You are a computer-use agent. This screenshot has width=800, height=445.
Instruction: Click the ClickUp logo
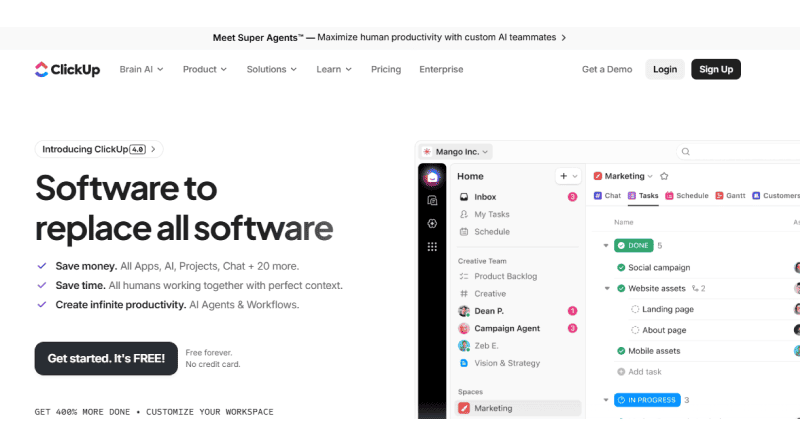click(67, 69)
